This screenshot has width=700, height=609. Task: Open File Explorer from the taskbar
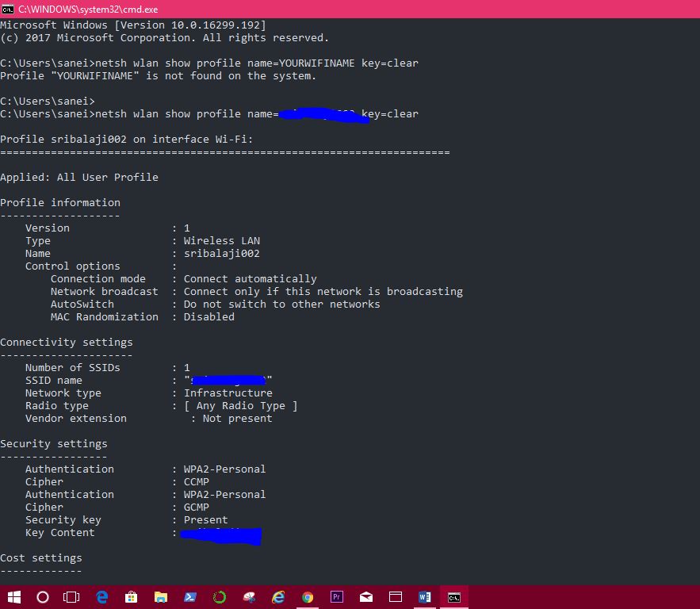(x=159, y=597)
